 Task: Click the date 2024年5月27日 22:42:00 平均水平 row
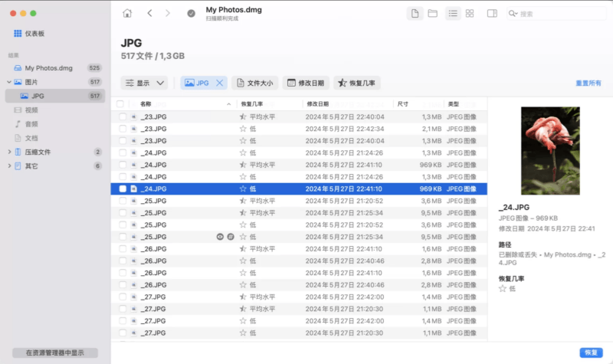click(x=344, y=297)
